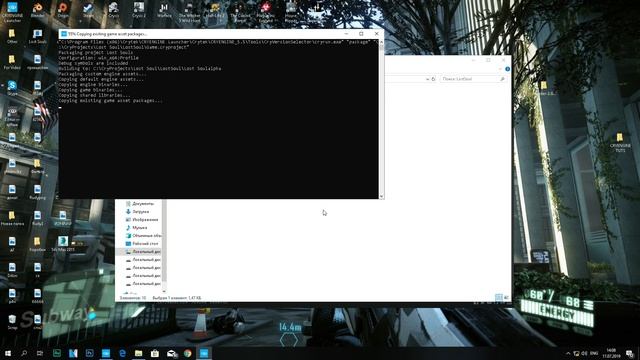Screen dimensions: 640x360
Task: Open the Recycle Bin desktop icon
Action: pyautogui.click(x=12, y=322)
